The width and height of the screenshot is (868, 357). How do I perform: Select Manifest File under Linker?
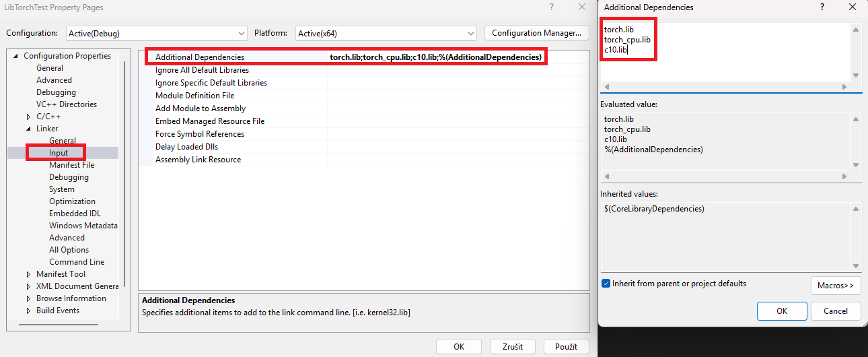coord(71,165)
